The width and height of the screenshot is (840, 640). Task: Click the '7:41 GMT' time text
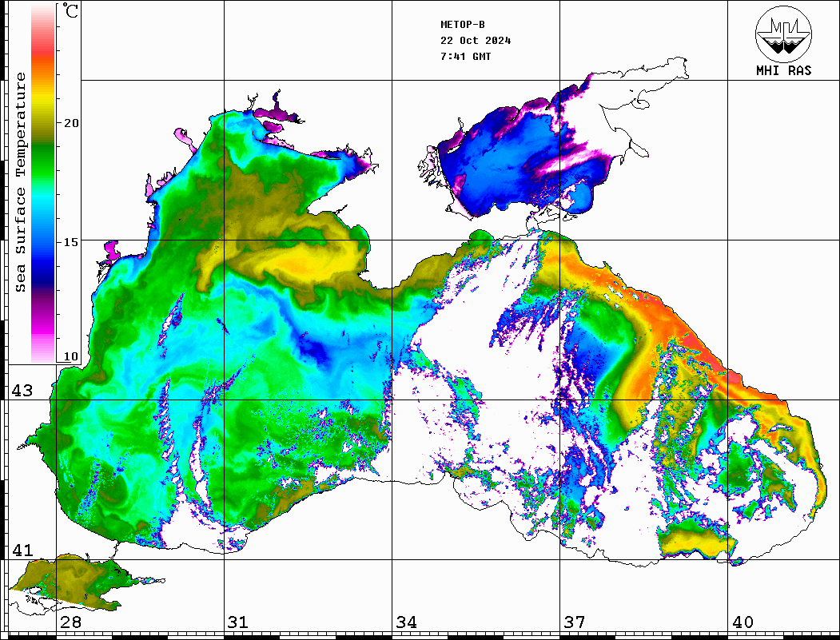465,57
